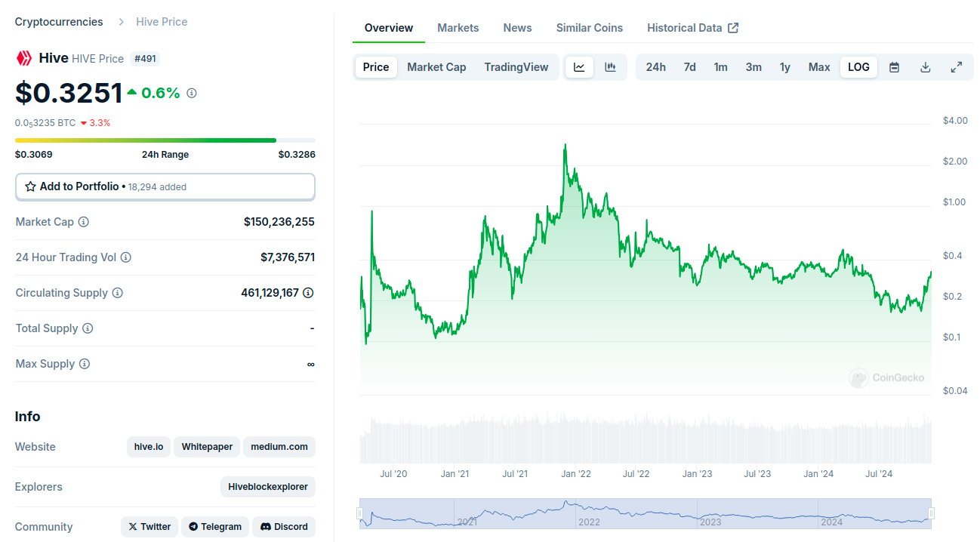Open the Hiveblockexplorer link
The image size is (980, 542).
(x=268, y=487)
